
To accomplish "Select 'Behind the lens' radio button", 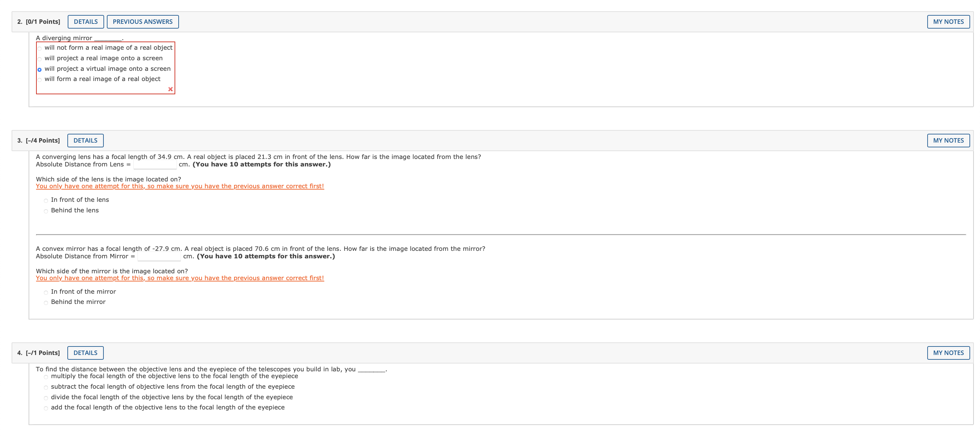I will point(46,211).
